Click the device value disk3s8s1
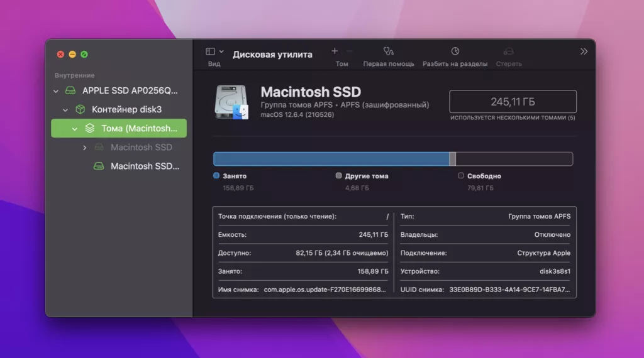 point(555,271)
